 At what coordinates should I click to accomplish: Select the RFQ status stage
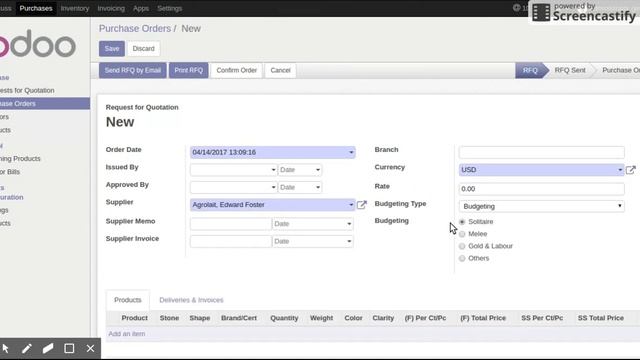(x=530, y=70)
